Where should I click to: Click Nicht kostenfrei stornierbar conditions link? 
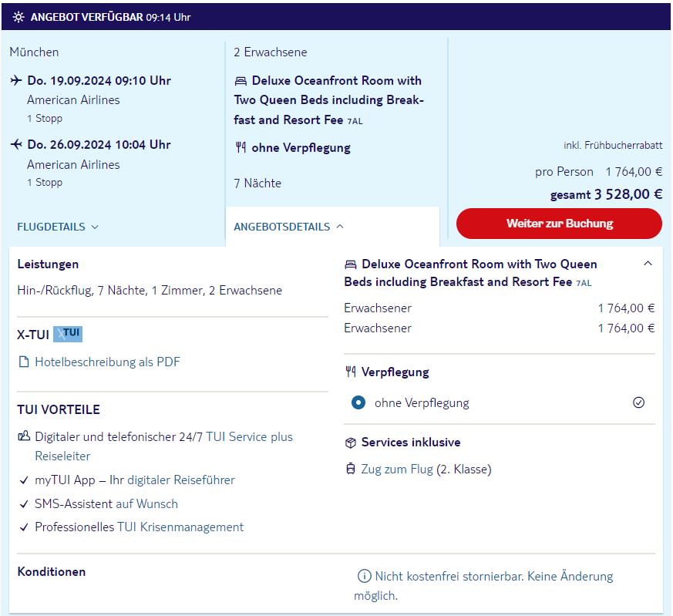483,586
